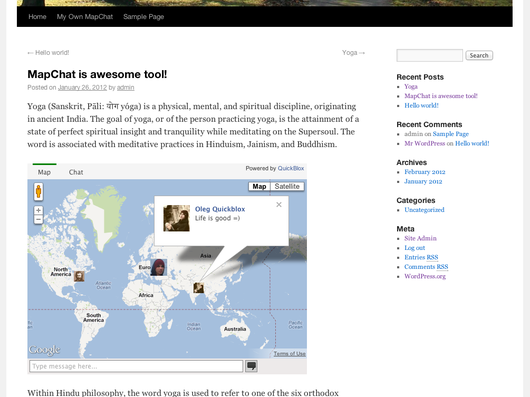Click the Type message here field
The image size is (530, 397).
click(x=136, y=366)
